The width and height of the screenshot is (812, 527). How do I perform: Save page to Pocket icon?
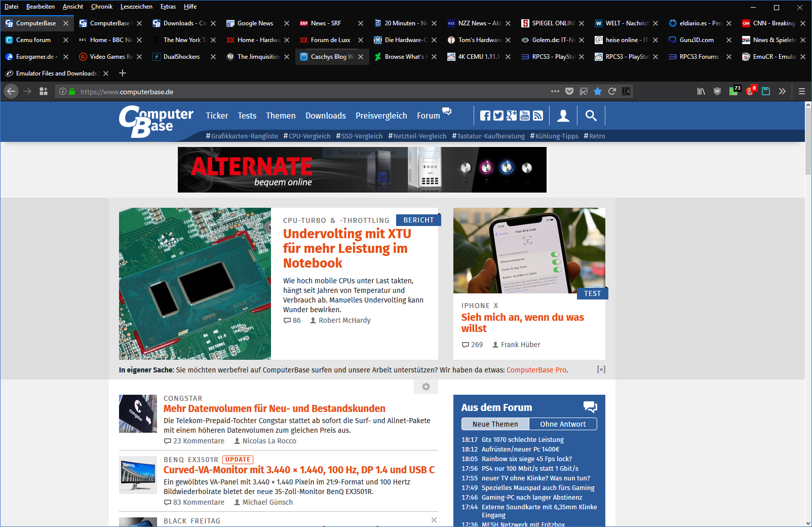(x=569, y=91)
